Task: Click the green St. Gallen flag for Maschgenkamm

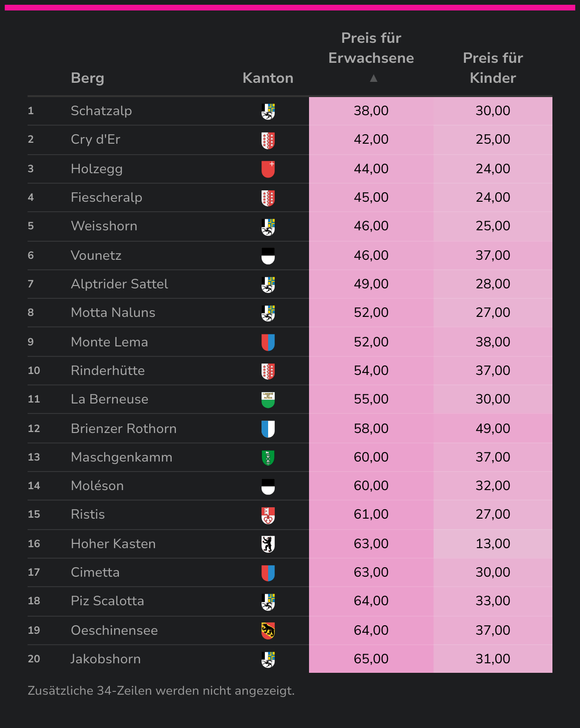Action: pyautogui.click(x=268, y=458)
